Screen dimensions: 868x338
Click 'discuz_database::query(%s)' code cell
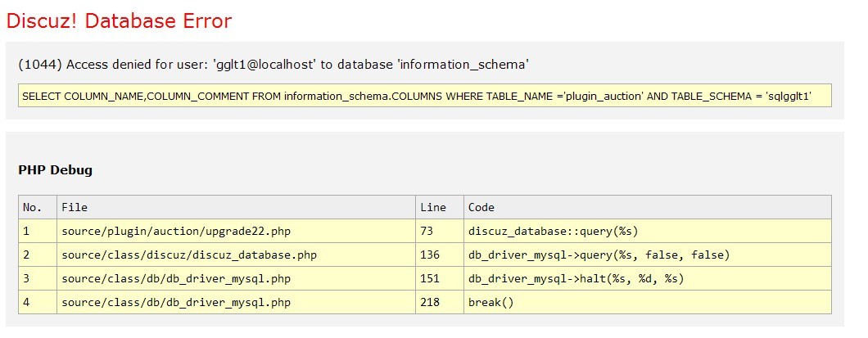tap(648, 232)
